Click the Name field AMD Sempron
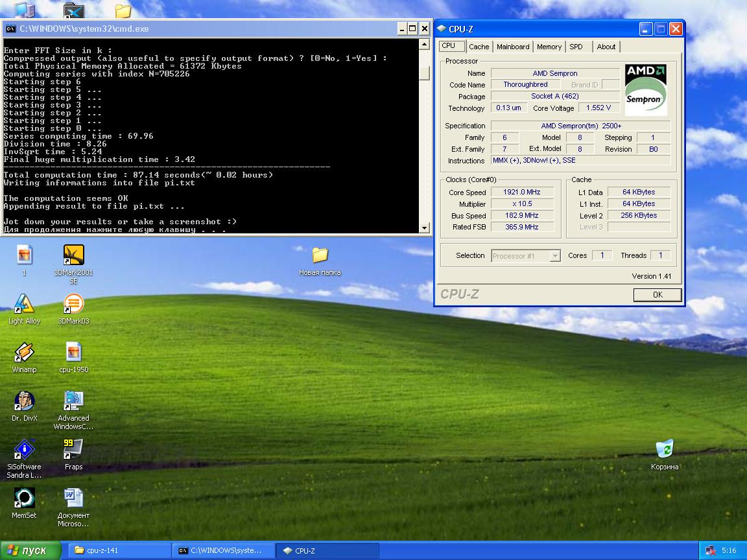 pos(555,73)
